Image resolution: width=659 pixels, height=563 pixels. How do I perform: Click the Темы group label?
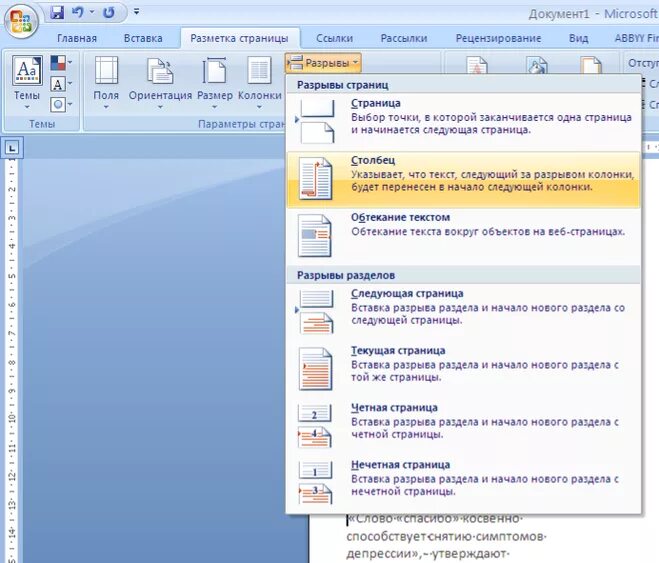[42, 124]
